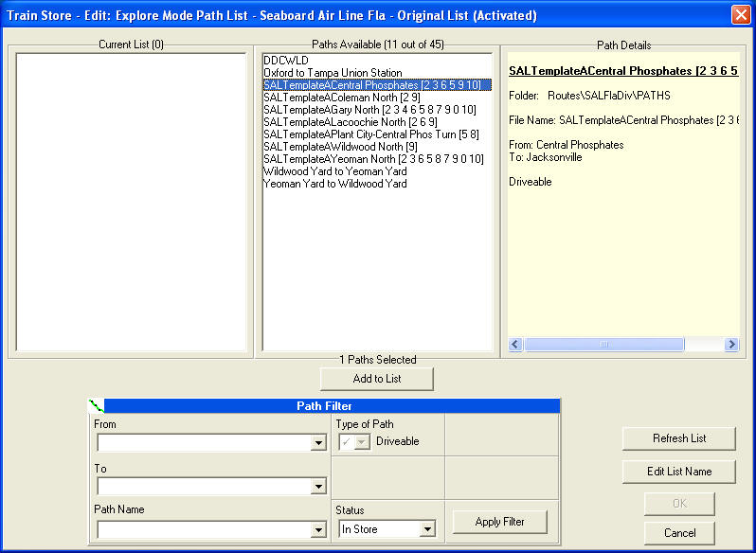The image size is (756, 553).
Task: Open the Driveable checkbox state dropdown arrow
Action: coord(362,441)
